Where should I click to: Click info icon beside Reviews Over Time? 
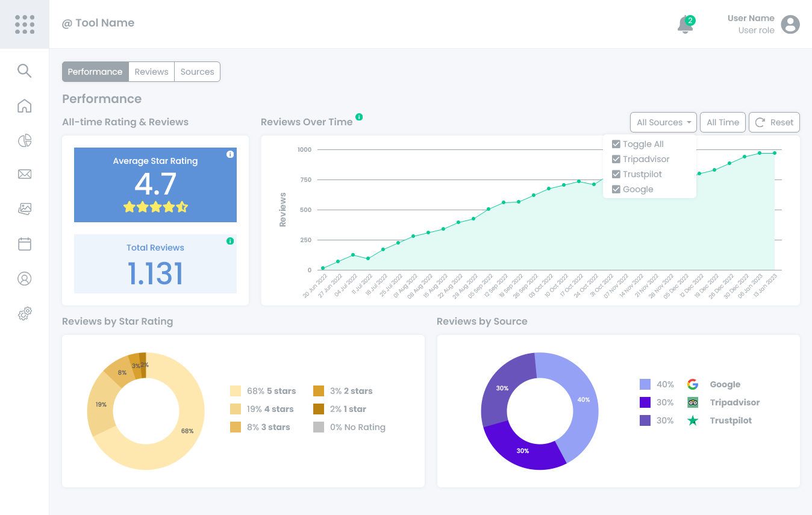pyautogui.click(x=359, y=117)
